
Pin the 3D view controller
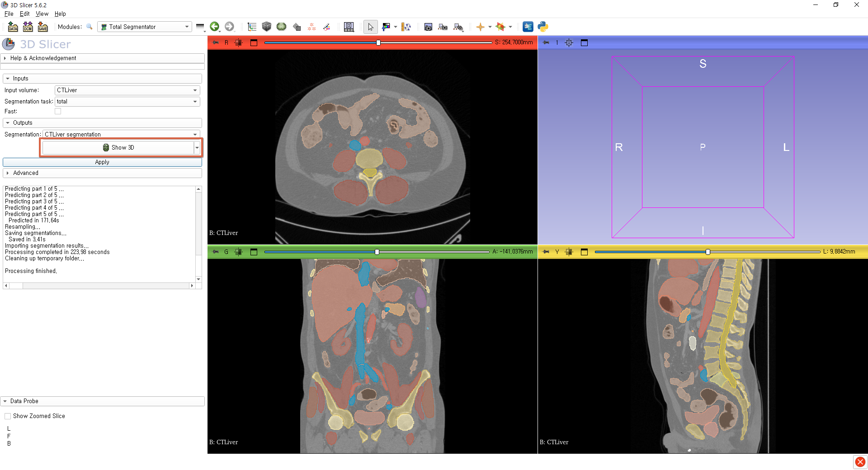(546, 42)
